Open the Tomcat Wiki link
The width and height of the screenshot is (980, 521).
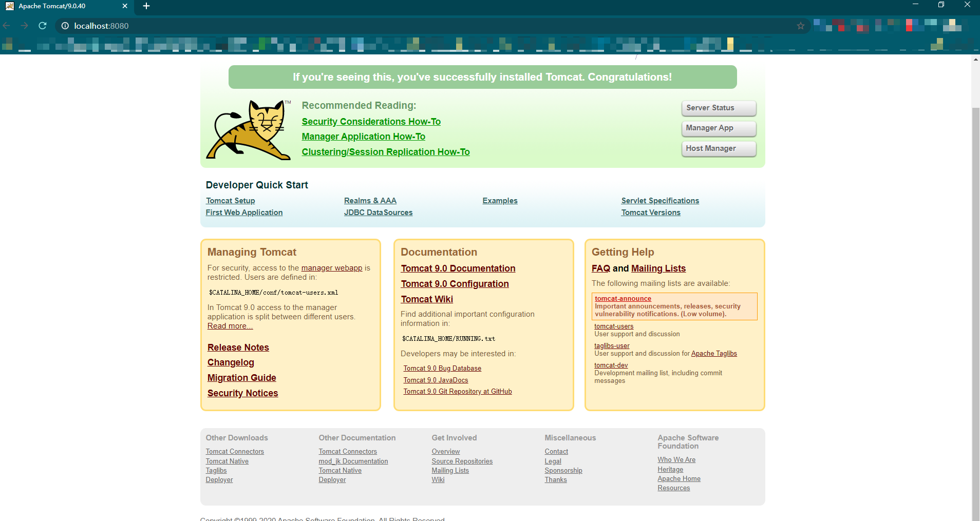427,299
